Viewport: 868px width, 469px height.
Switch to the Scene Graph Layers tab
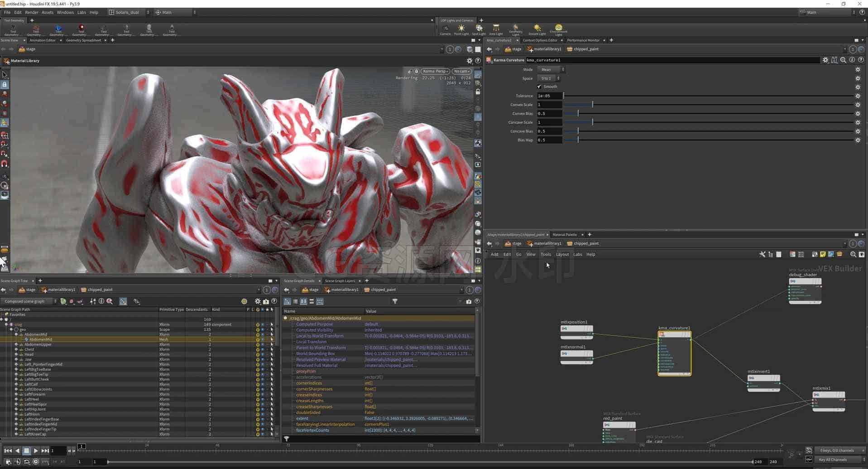[x=340, y=281]
